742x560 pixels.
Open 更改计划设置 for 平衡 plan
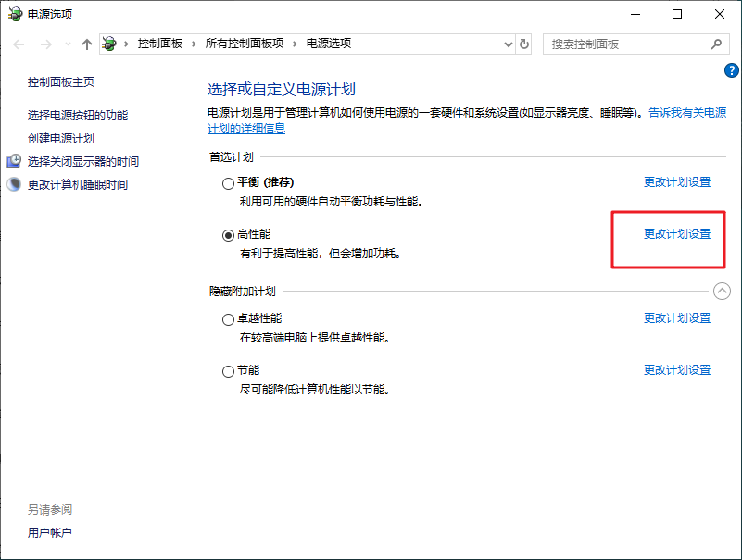pos(677,182)
